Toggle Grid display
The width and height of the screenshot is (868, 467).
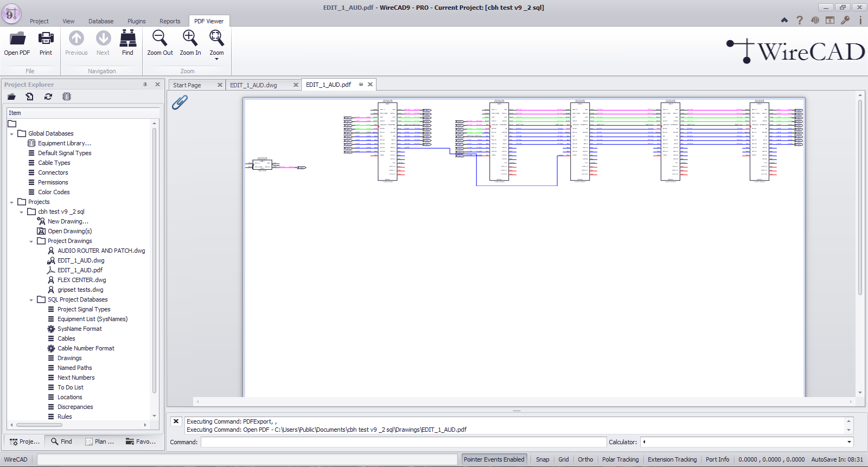click(x=564, y=459)
